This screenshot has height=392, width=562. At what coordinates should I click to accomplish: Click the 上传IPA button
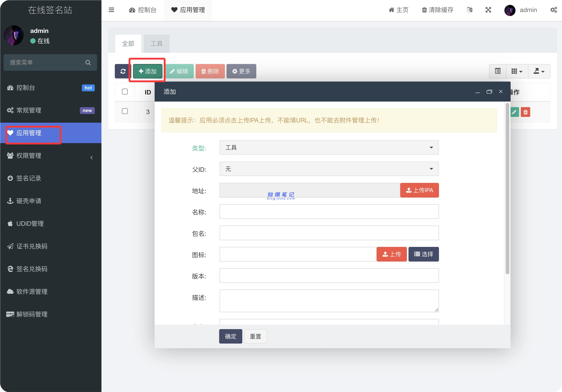pos(419,190)
